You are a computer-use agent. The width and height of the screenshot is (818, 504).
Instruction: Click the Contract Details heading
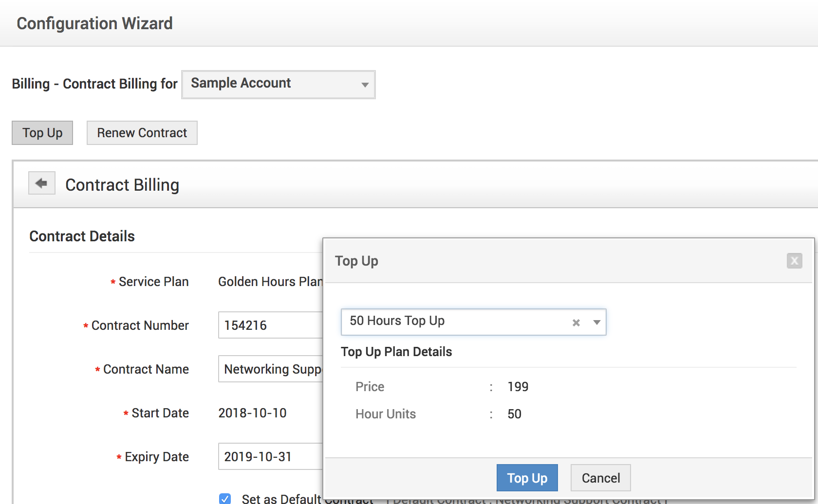[82, 236]
